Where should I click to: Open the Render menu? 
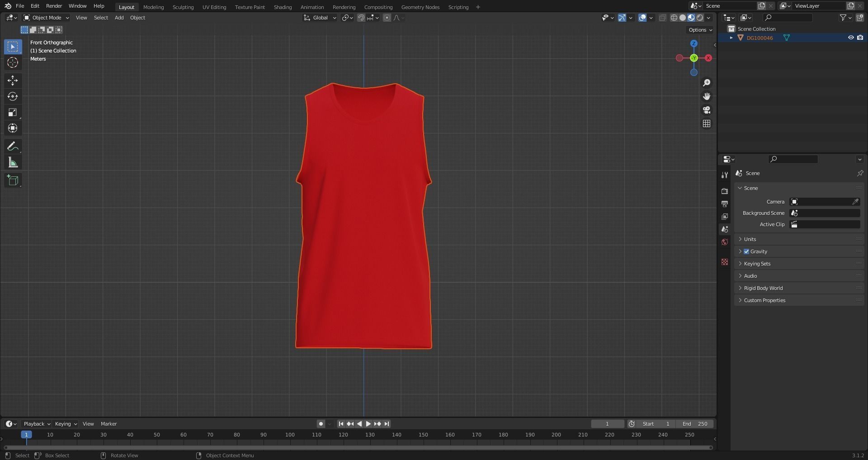pyautogui.click(x=54, y=6)
